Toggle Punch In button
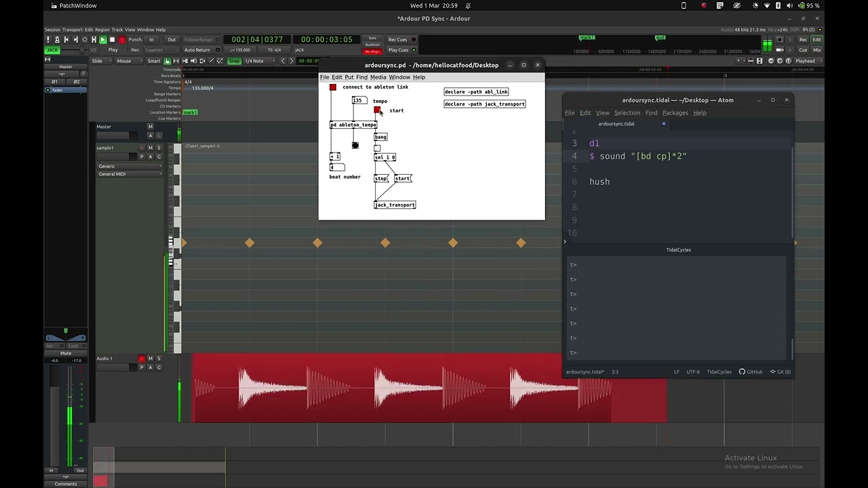 (151, 40)
